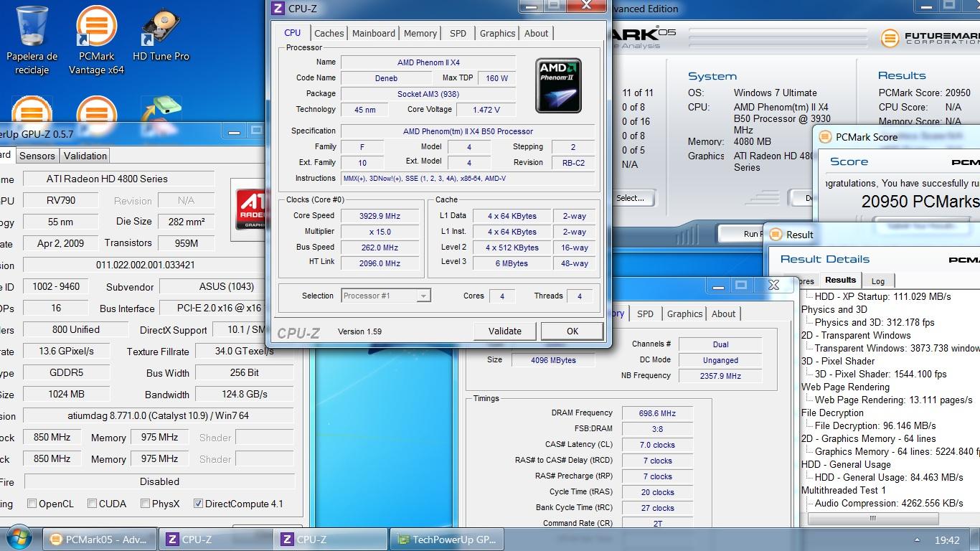The height and width of the screenshot is (551, 980).
Task: Click the Level 3 cache 6 MBytes value
Action: click(512, 263)
